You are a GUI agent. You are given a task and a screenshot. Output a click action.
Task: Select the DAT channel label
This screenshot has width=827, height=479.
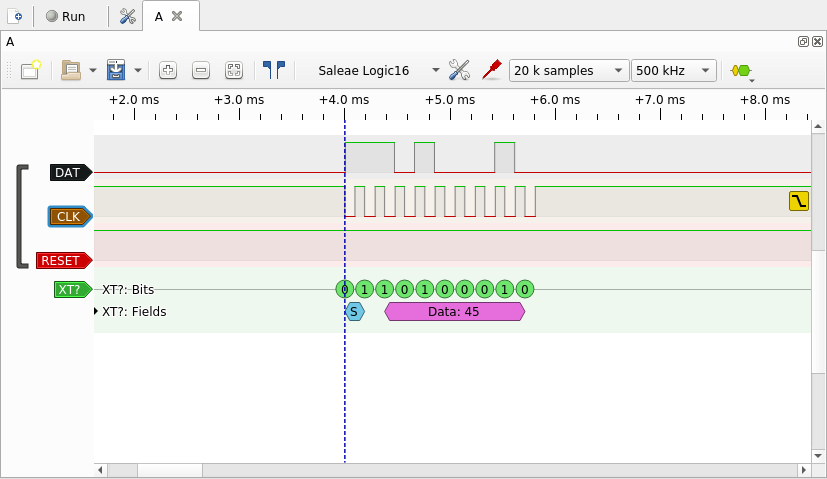71,173
